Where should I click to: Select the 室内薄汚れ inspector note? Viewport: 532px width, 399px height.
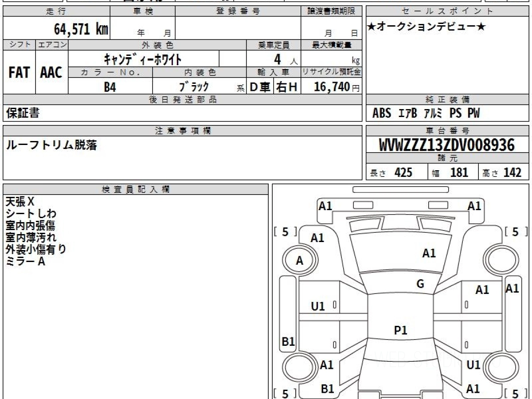(31, 238)
